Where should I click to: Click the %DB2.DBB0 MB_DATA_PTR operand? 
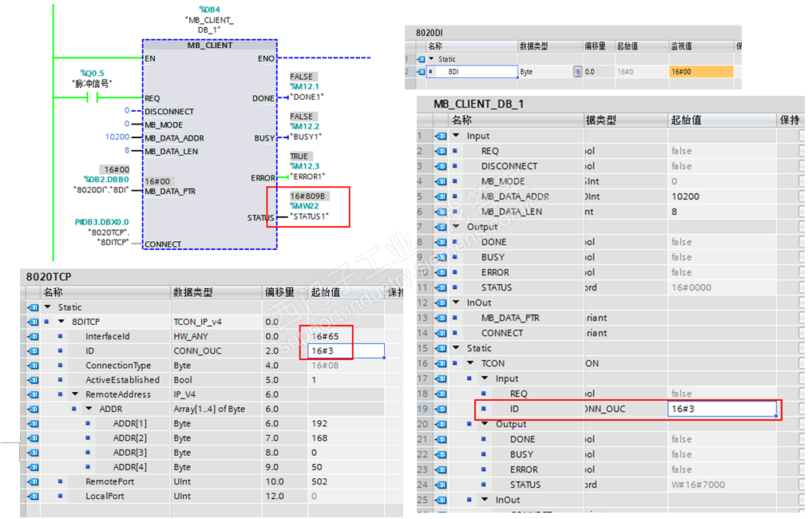point(106,179)
